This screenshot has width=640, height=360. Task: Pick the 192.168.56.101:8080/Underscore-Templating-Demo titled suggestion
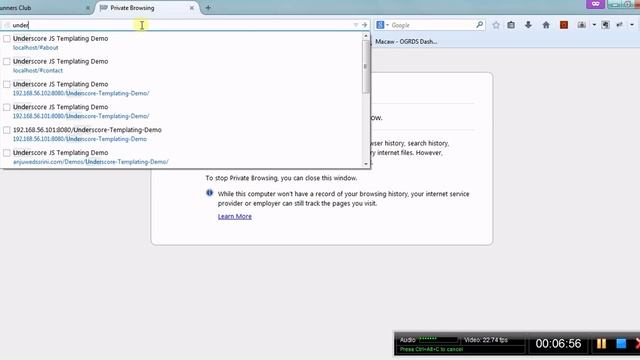pyautogui.click(x=182, y=134)
